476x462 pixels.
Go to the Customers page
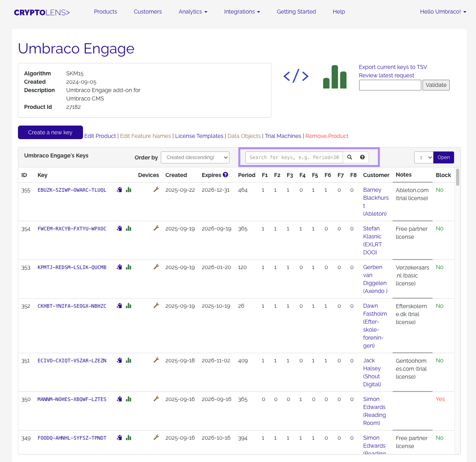148,12
